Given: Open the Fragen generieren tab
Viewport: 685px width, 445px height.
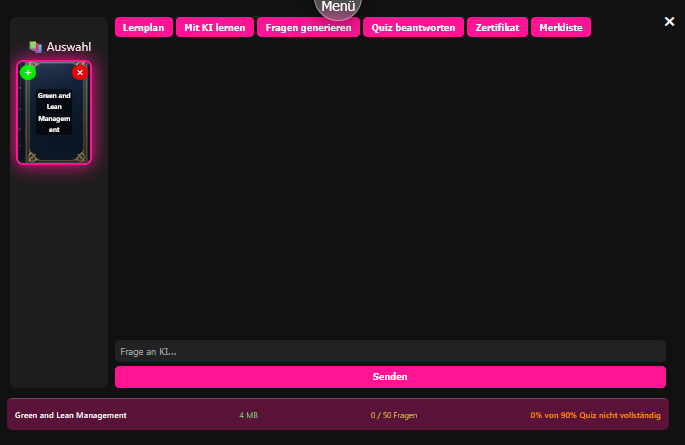Looking at the screenshot, I should click(x=308, y=28).
